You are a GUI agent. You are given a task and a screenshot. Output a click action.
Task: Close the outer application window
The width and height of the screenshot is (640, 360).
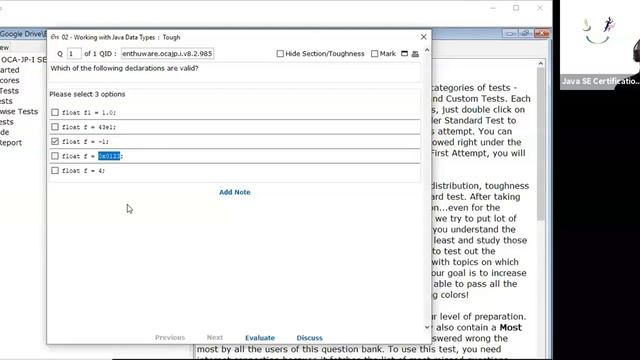pyautogui.click(x=540, y=8)
